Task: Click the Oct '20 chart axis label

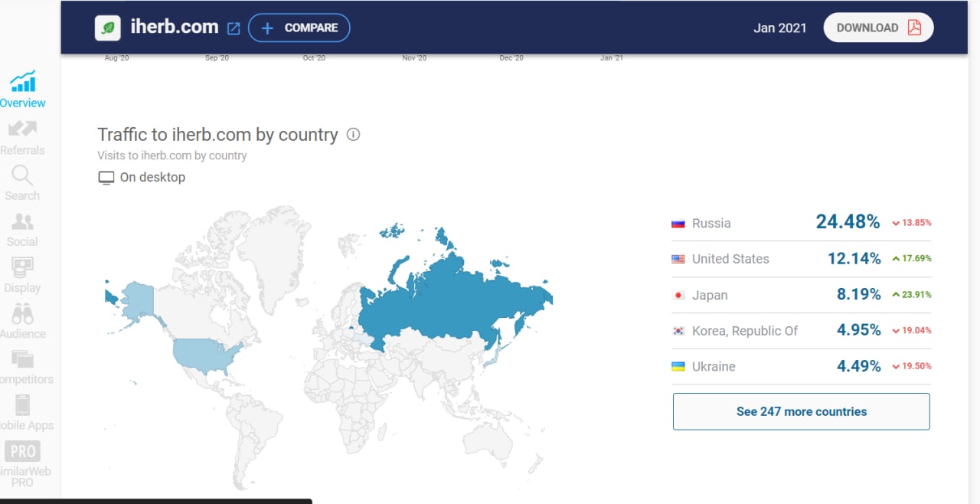Action: click(x=314, y=58)
